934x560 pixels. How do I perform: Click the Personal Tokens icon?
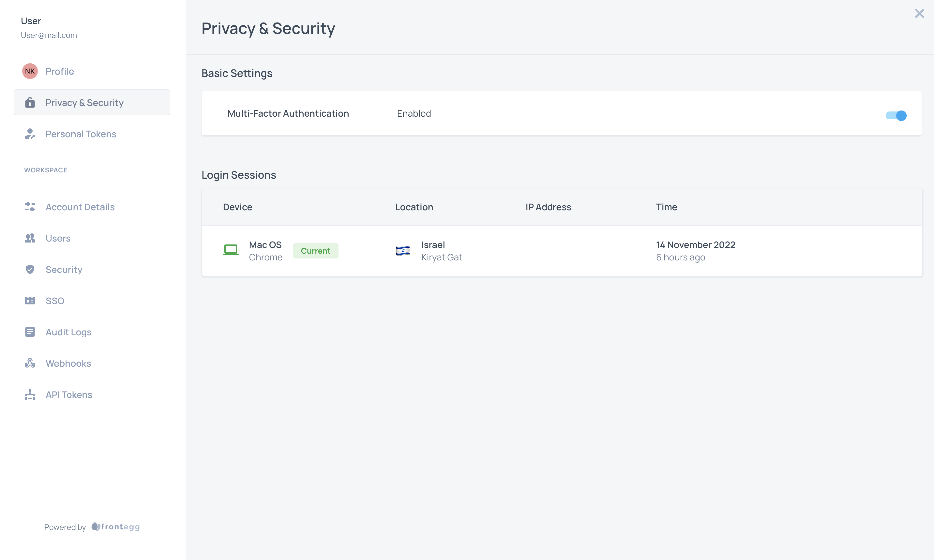(x=30, y=134)
